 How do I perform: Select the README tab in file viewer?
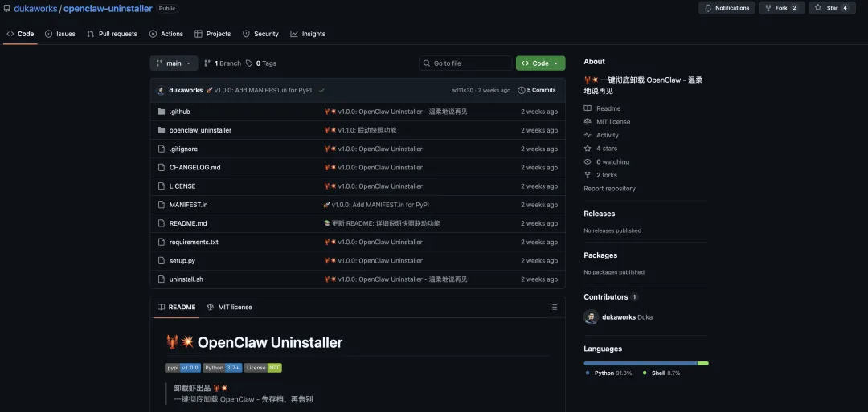177,307
